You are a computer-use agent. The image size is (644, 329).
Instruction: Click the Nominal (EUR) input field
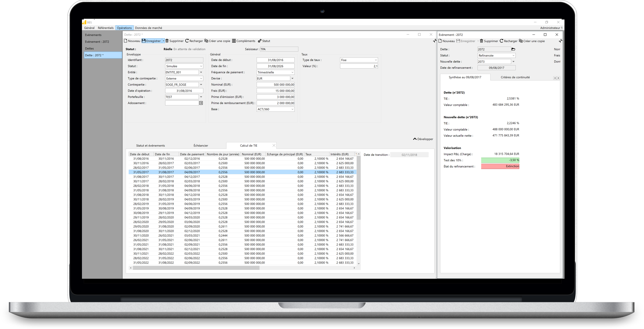275,85
